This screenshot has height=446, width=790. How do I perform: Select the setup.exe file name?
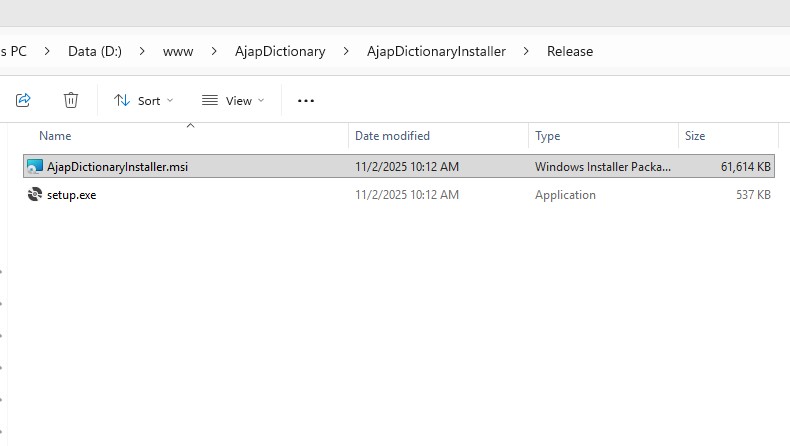point(72,195)
